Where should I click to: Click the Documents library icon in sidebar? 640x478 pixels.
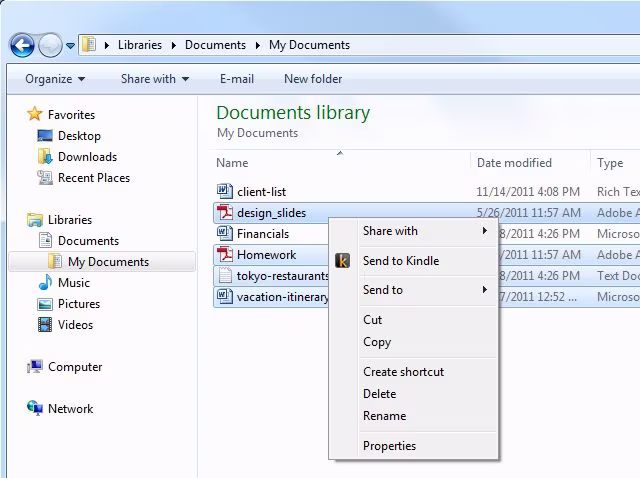tap(45, 240)
